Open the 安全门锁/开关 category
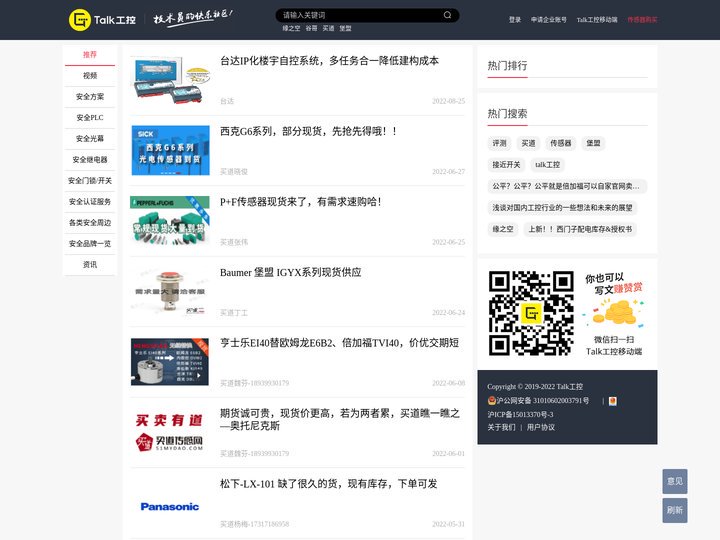720x540 pixels. [90, 181]
